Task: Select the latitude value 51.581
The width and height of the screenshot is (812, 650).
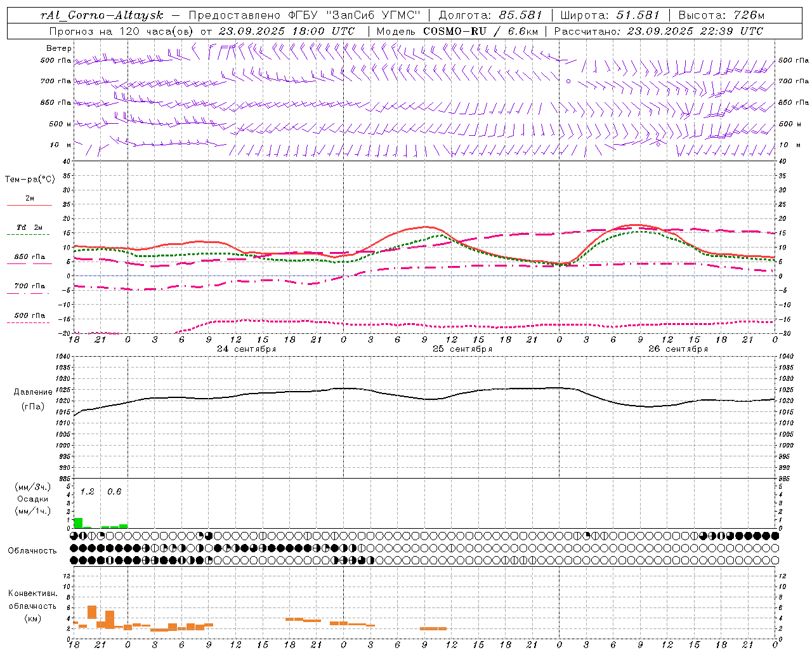Action: [638, 15]
